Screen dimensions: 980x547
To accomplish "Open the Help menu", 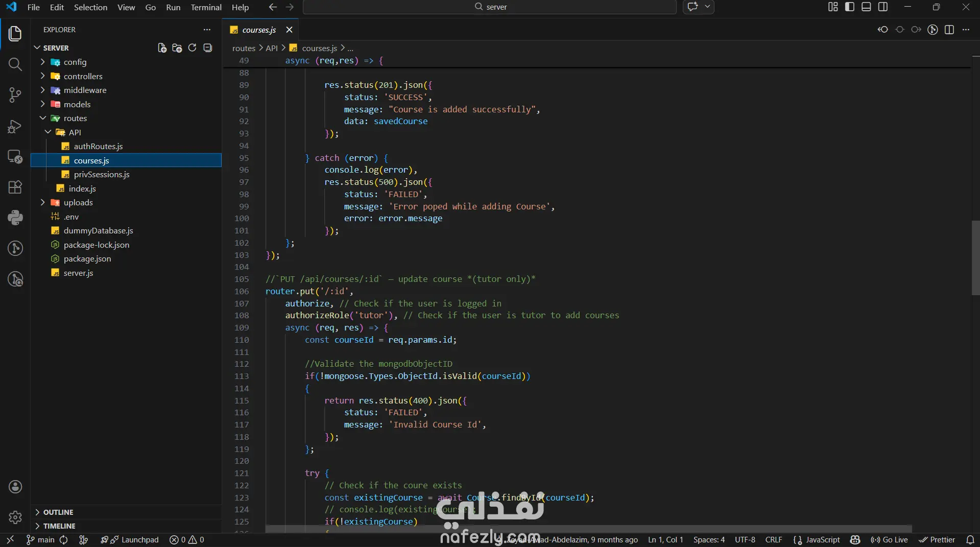I will pyautogui.click(x=240, y=7).
